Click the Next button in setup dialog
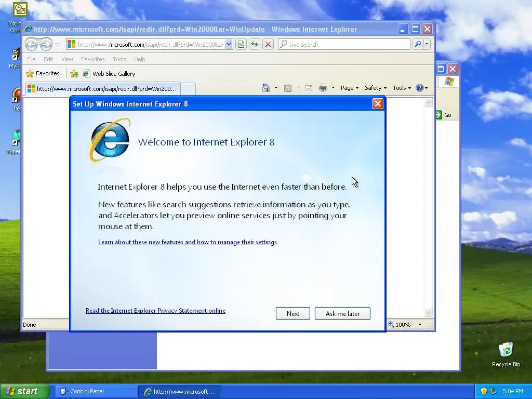Image resolution: width=532 pixels, height=399 pixels. [293, 313]
